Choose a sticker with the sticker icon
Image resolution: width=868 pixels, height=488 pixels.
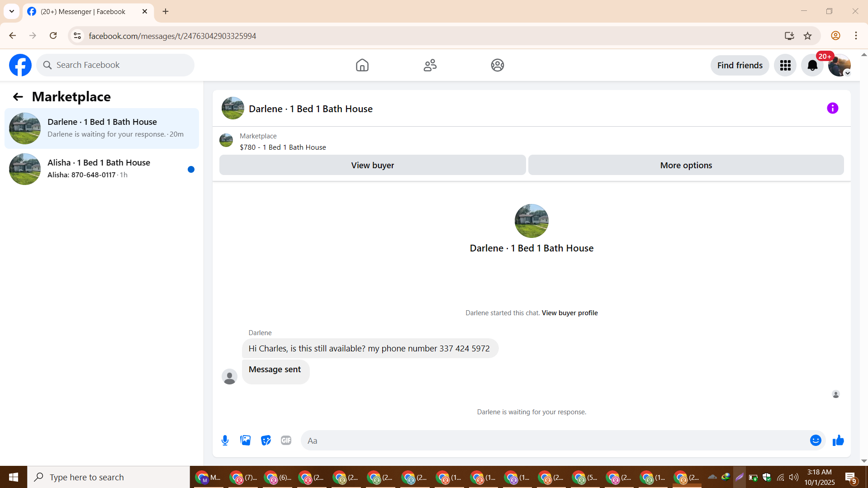(266, 441)
